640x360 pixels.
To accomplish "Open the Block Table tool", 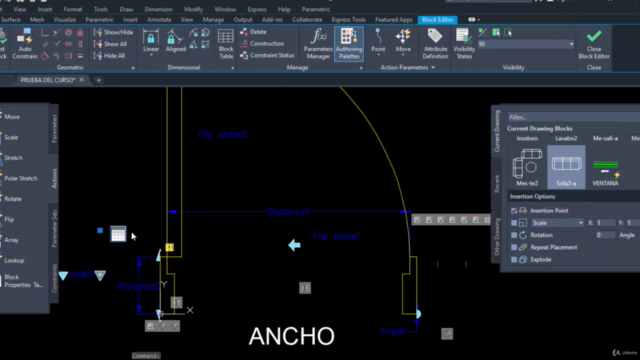I will [x=226, y=44].
